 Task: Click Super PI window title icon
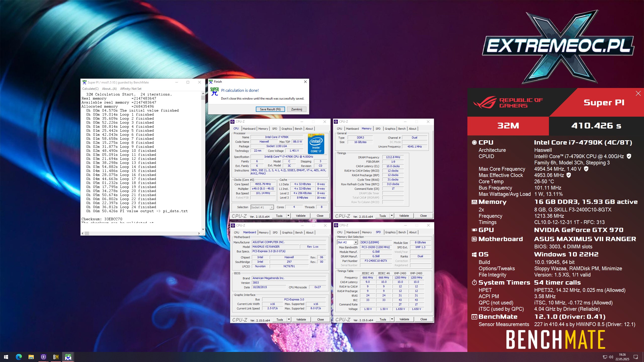click(x=84, y=82)
